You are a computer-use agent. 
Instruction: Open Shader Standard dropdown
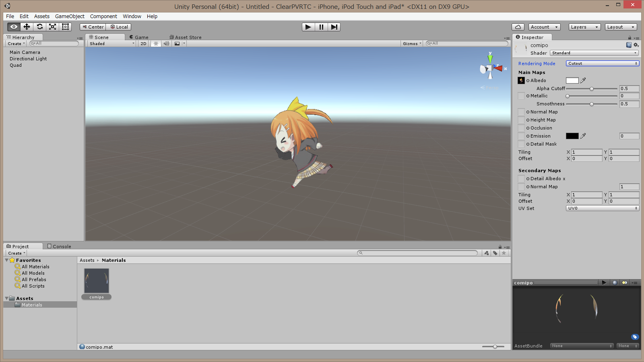[594, 53]
